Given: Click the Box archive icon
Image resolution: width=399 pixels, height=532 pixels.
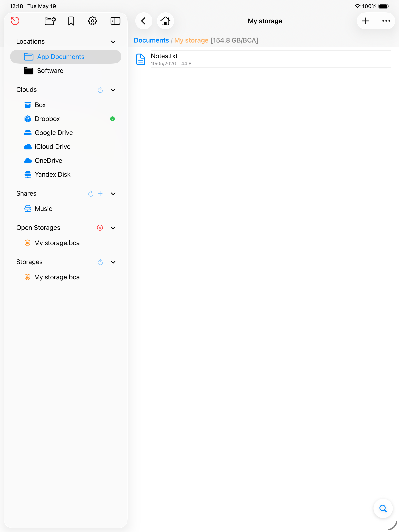Looking at the screenshot, I should [28, 105].
